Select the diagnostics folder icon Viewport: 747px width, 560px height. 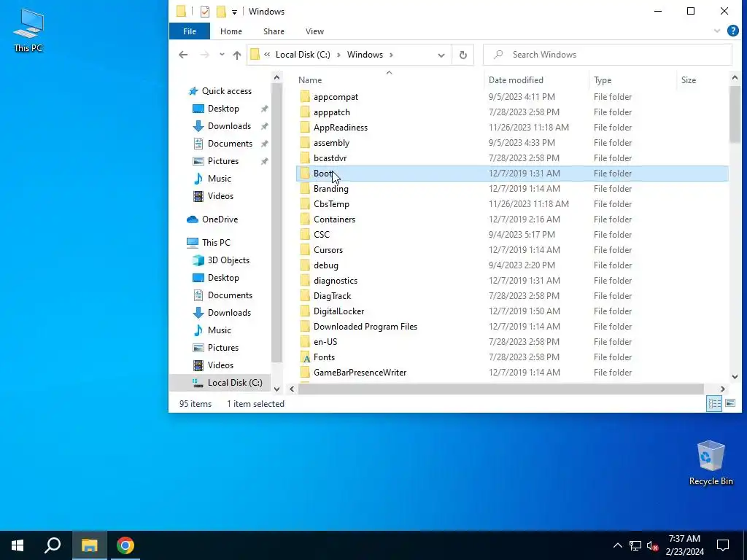point(306,281)
